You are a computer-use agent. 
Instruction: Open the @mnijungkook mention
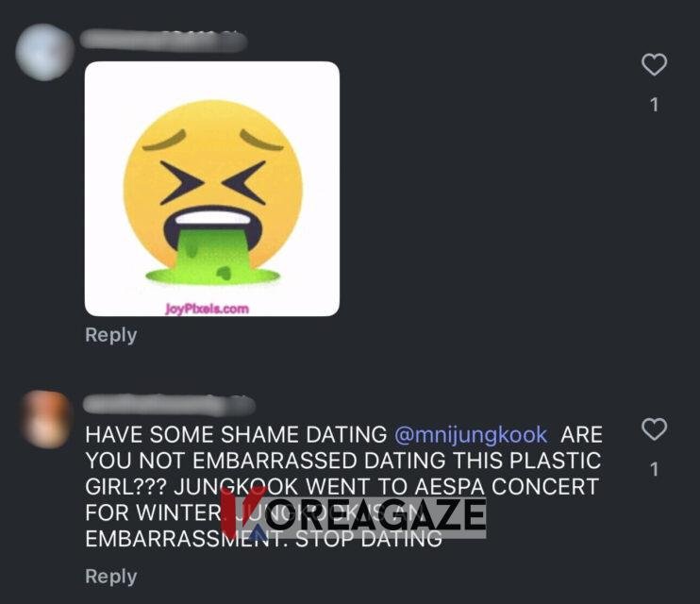tap(471, 435)
